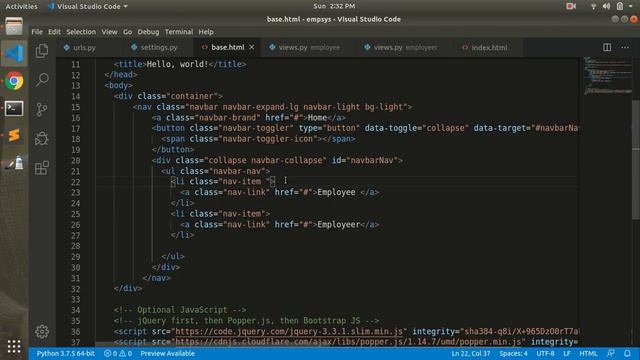Click the jQuery script URL link
The width and height of the screenshot is (640, 360).
(289, 331)
